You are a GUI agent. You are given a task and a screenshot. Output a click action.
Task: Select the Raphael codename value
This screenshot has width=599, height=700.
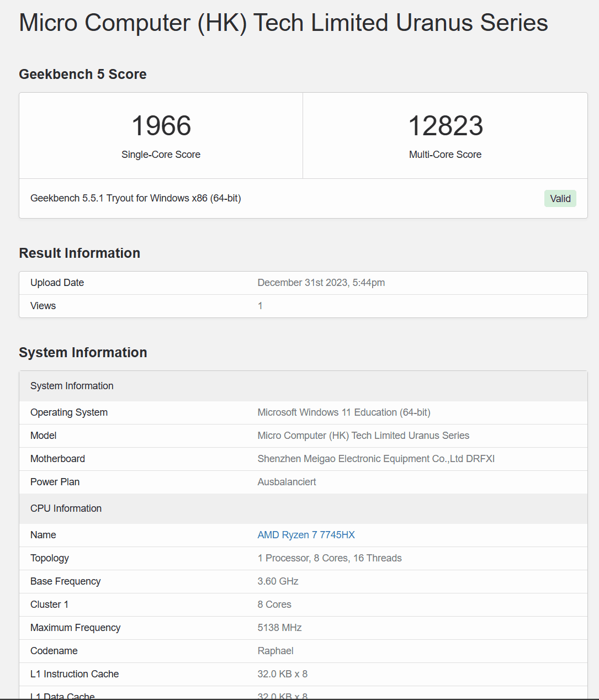coord(275,651)
